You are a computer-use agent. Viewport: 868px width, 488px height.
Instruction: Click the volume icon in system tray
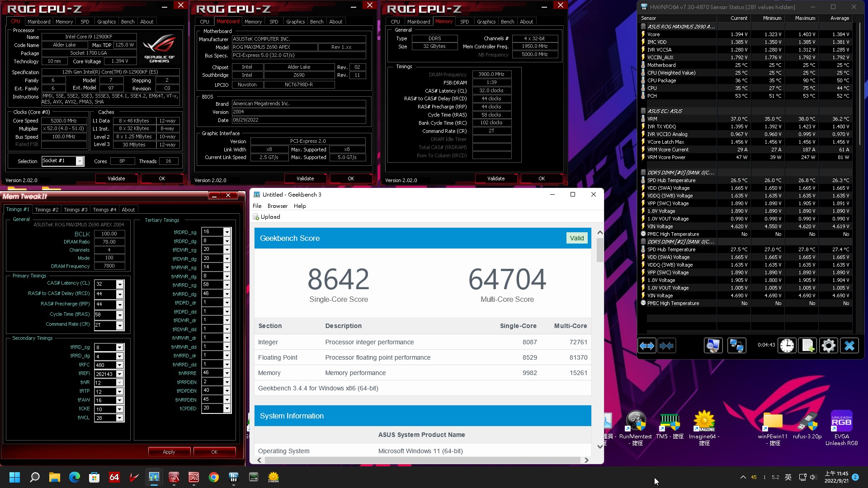[x=813, y=477]
